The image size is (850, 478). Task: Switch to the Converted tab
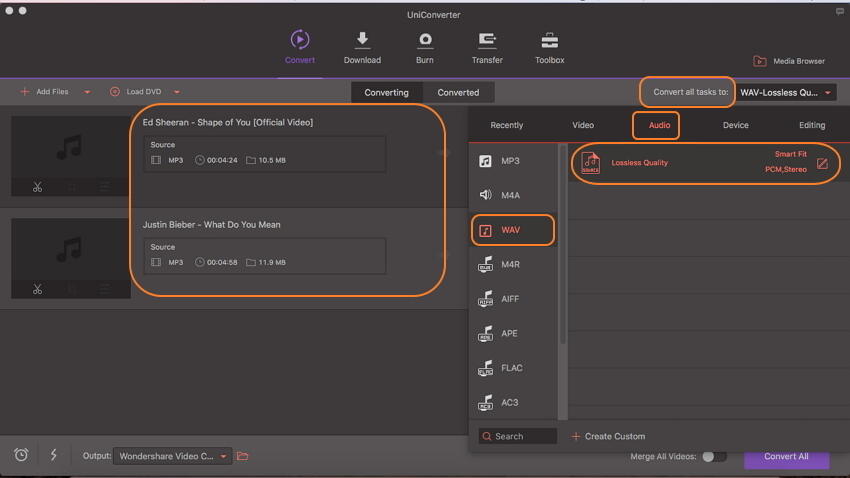[x=458, y=92]
